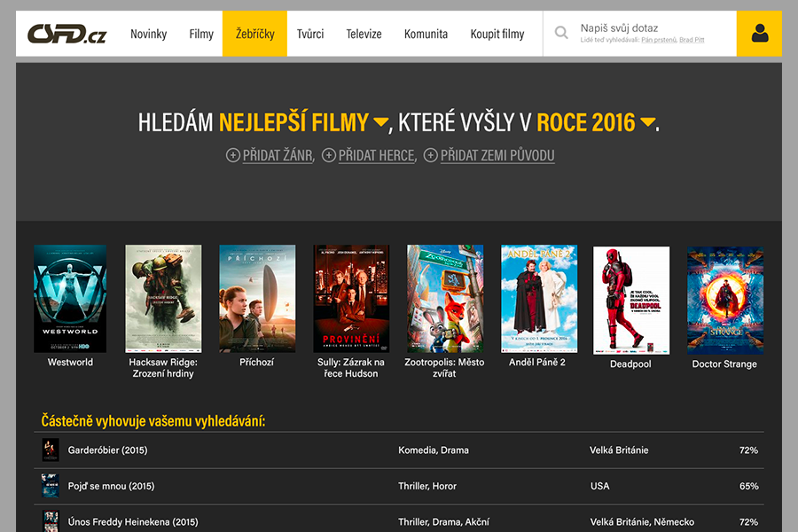Go to the Novinky menu item

pyautogui.click(x=148, y=34)
